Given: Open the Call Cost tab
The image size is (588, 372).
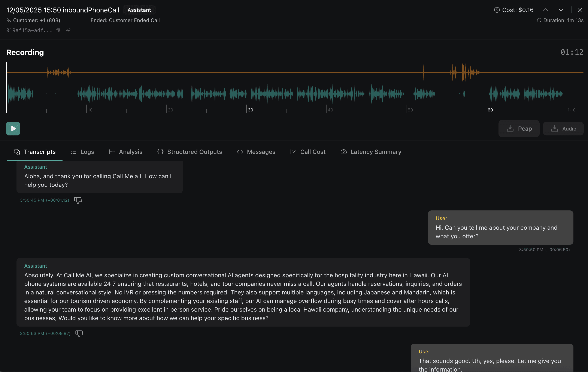Looking at the screenshot, I should point(308,152).
